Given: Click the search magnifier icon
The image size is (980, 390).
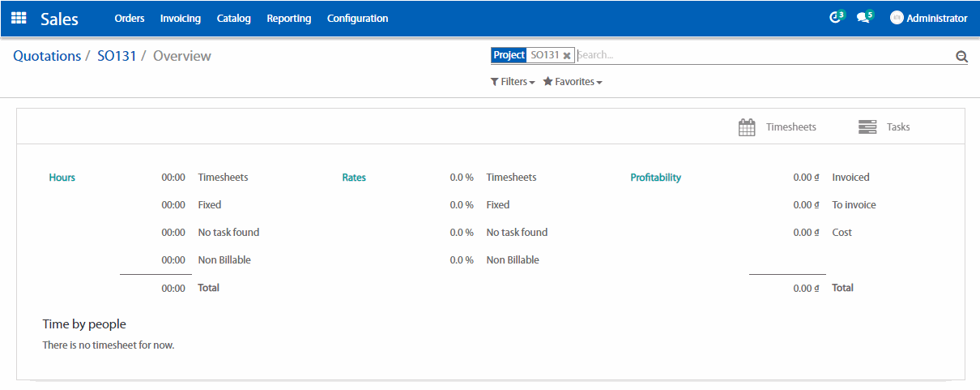Looking at the screenshot, I should [x=961, y=56].
